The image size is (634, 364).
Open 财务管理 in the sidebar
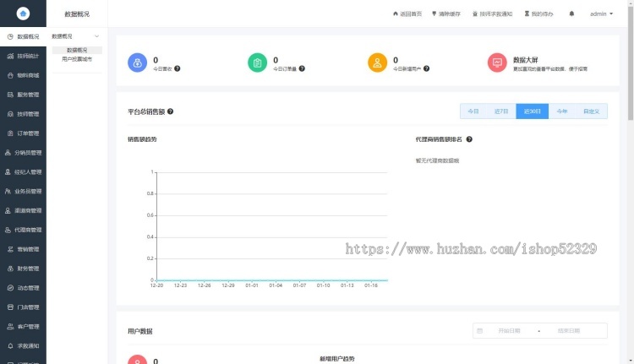pos(24,269)
